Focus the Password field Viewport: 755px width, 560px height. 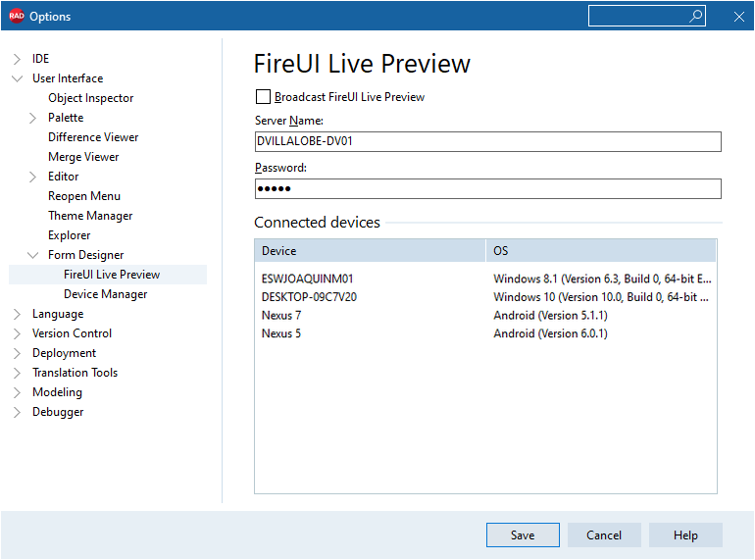pos(487,188)
